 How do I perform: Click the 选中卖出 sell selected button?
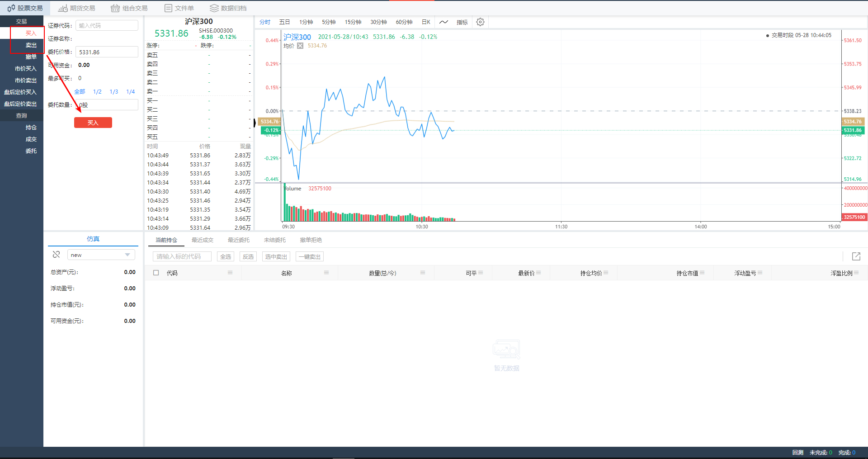coord(276,256)
